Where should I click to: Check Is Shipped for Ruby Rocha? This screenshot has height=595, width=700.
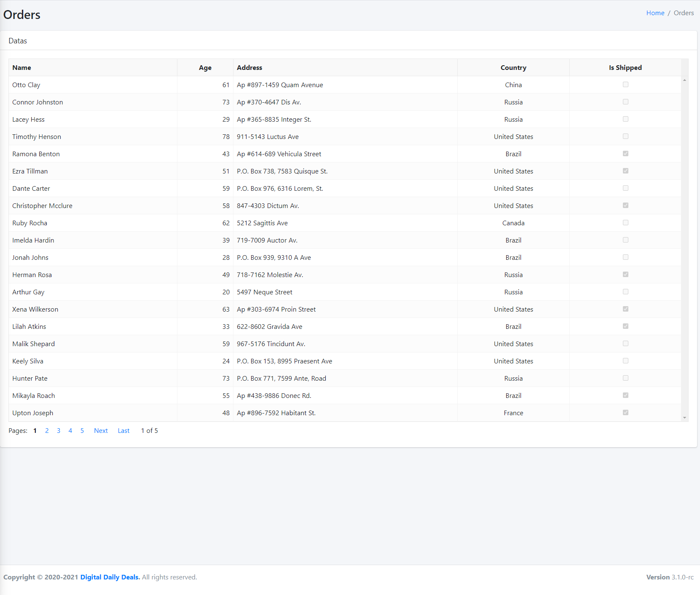pos(625,223)
